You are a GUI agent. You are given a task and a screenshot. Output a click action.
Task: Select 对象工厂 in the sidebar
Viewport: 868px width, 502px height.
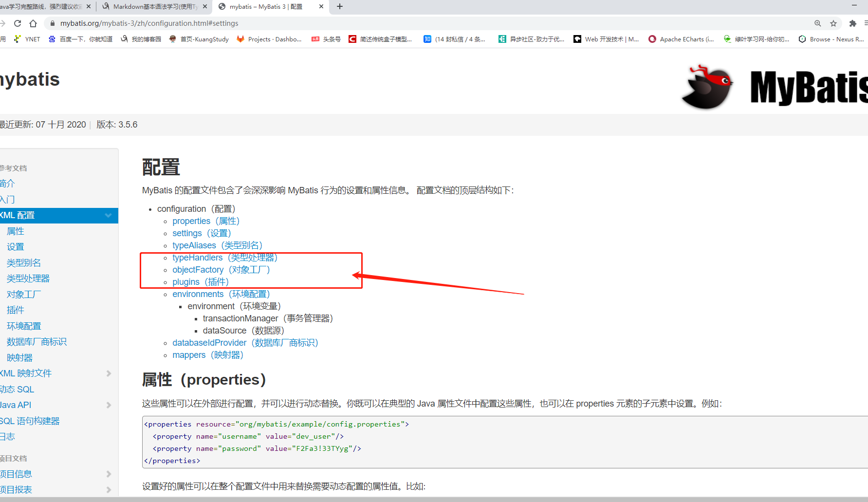[x=24, y=295]
